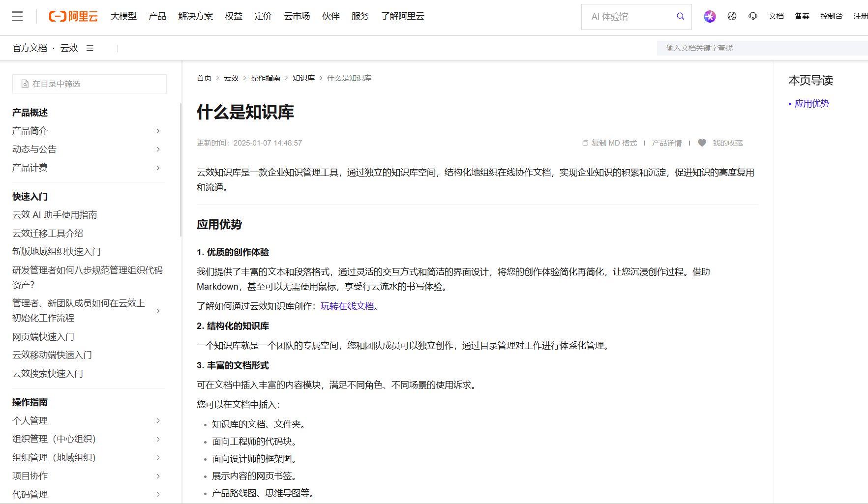868x504 pixels.
Task: Jump to 应用优势 in page guide
Action: coord(812,104)
